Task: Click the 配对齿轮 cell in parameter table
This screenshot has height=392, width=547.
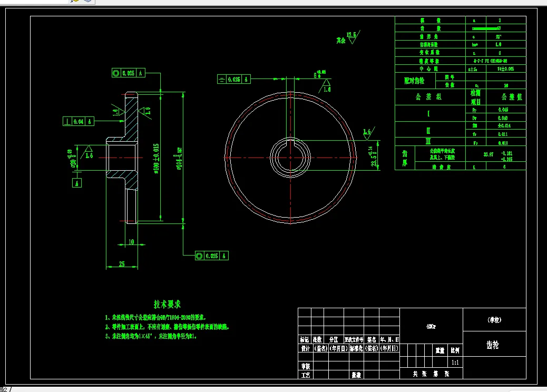Action: pos(415,81)
